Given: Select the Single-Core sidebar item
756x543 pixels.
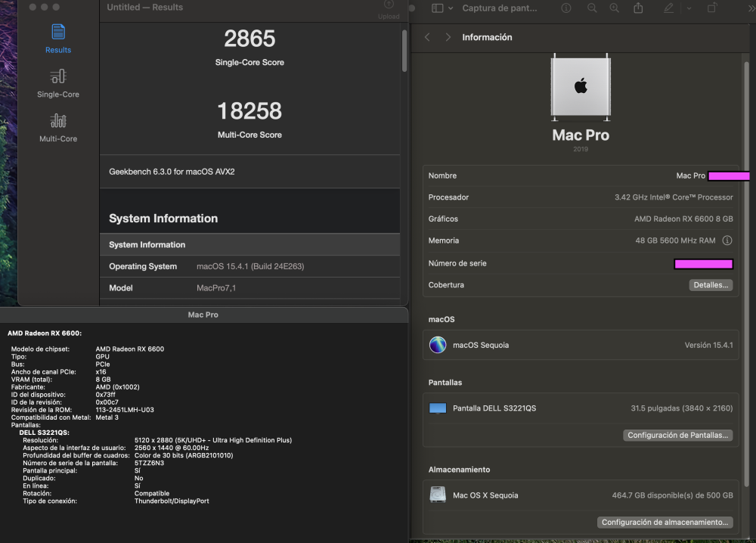Looking at the screenshot, I should point(58,84).
